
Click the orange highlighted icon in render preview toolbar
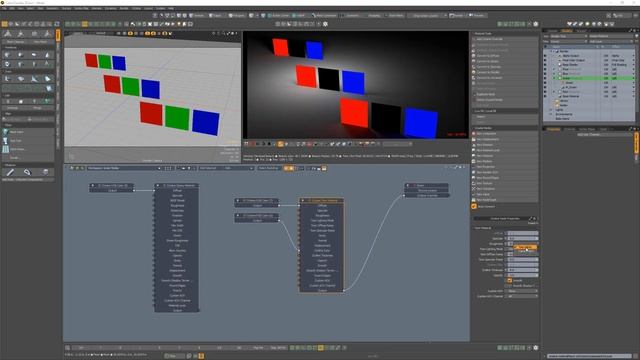[280, 144]
